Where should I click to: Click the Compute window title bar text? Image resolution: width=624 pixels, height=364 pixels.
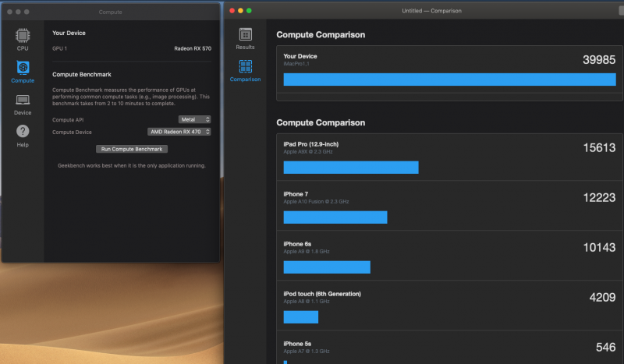coord(110,12)
